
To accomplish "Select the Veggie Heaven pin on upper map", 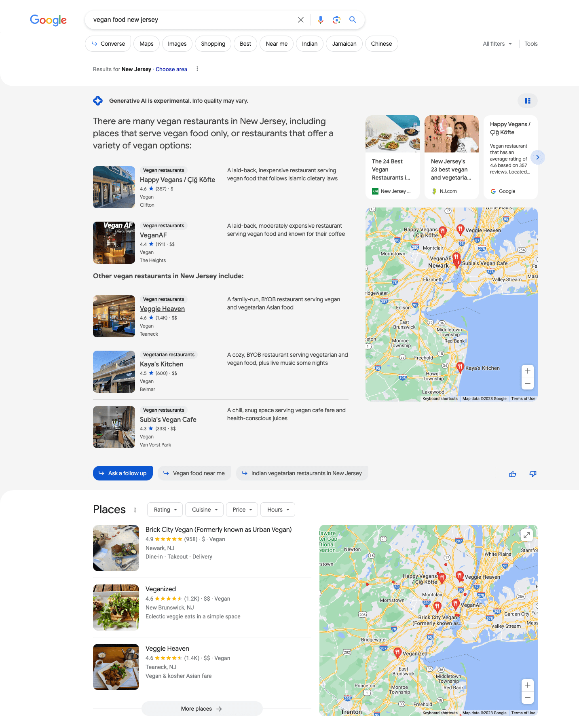I will [x=460, y=230].
